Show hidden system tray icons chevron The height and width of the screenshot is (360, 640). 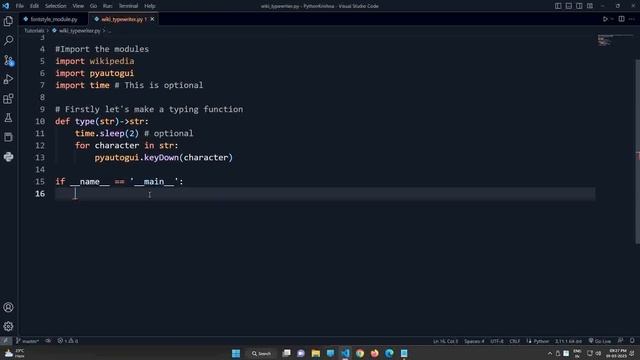click(550, 353)
